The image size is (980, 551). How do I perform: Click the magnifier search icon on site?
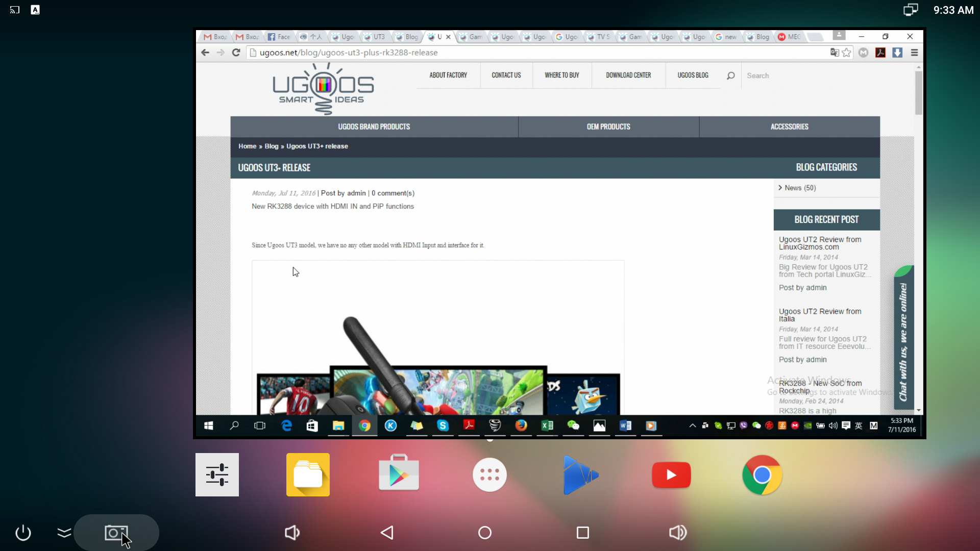[731, 76]
